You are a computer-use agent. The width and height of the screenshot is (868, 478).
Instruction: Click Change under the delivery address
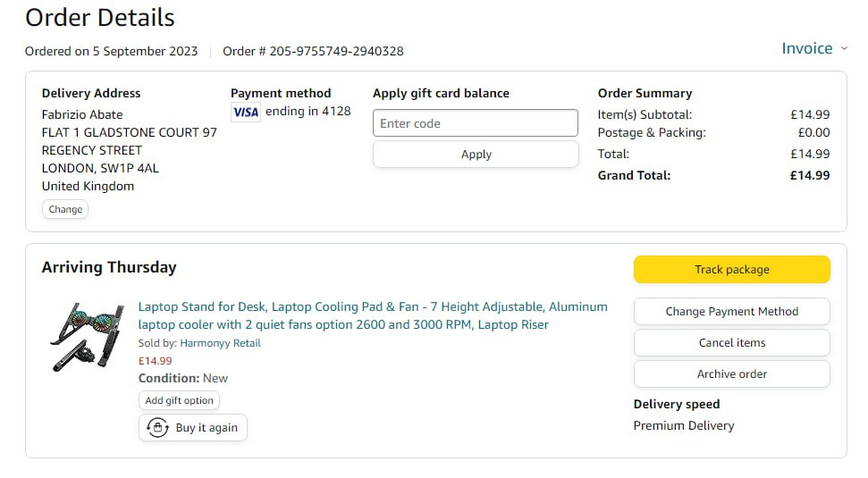(65, 209)
